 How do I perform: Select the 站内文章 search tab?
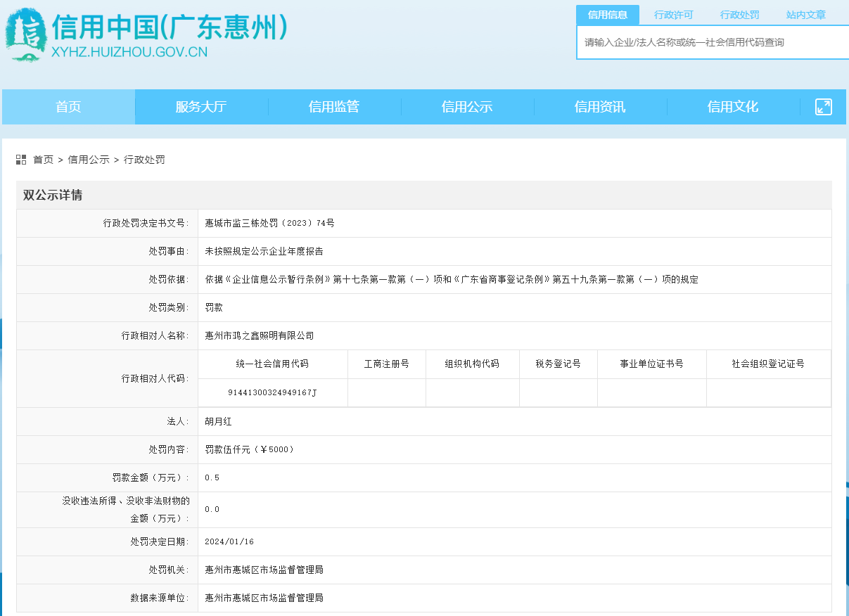[805, 15]
